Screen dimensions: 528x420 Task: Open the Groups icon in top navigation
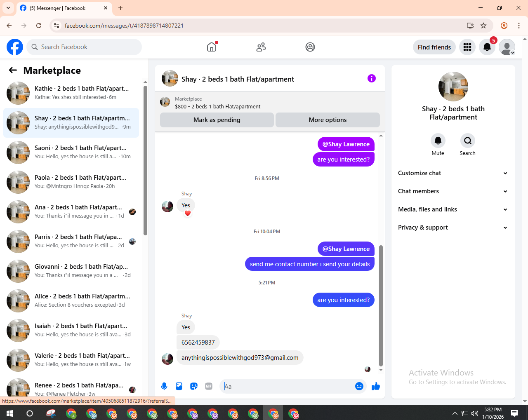coord(310,47)
